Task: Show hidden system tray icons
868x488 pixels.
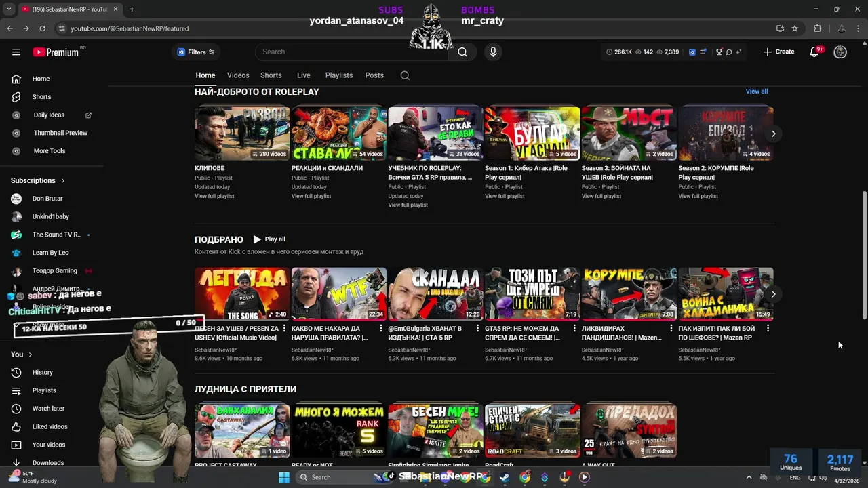Action: 749,477
